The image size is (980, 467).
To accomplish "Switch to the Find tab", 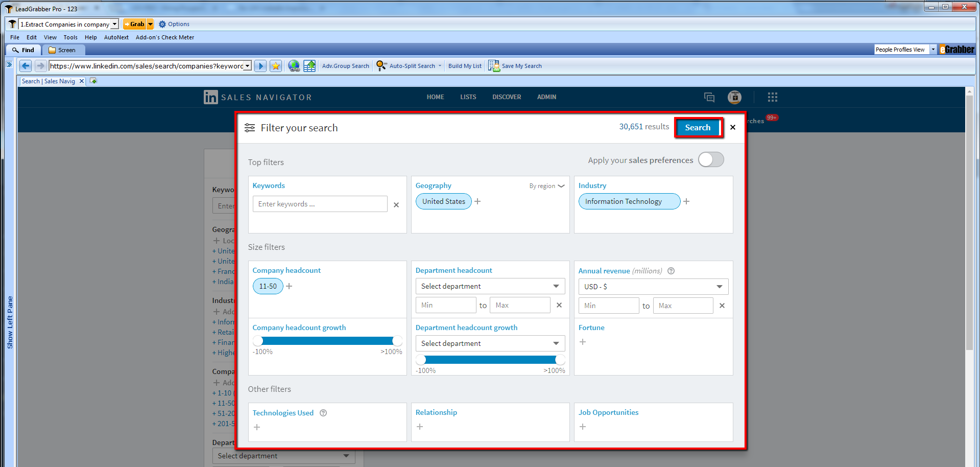I will pyautogui.click(x=23, y=50).
